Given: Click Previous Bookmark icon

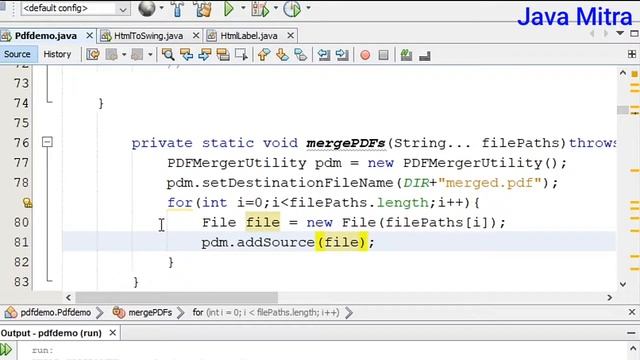Looking at the screenshot, I should pyautogui.click(x=264, y=55).
